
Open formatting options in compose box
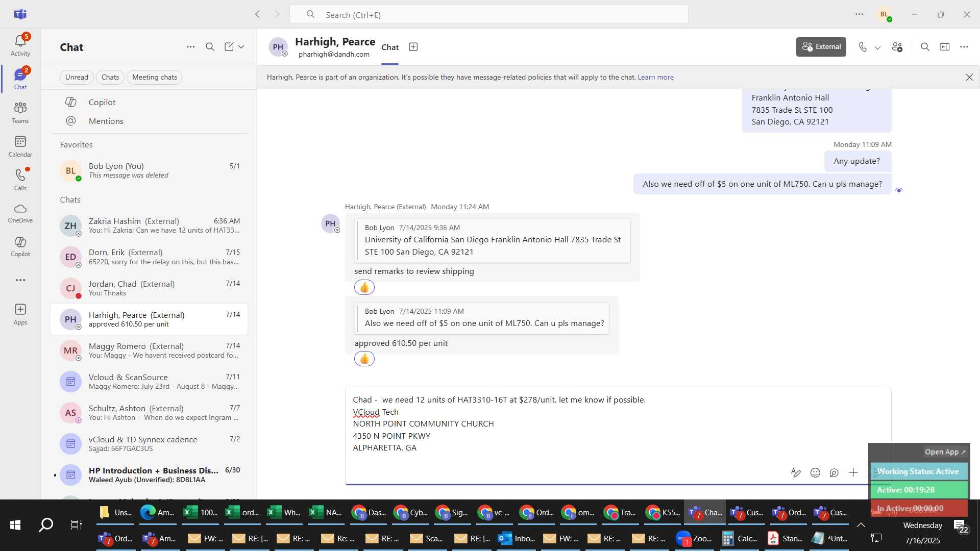(x=796, y=472)
